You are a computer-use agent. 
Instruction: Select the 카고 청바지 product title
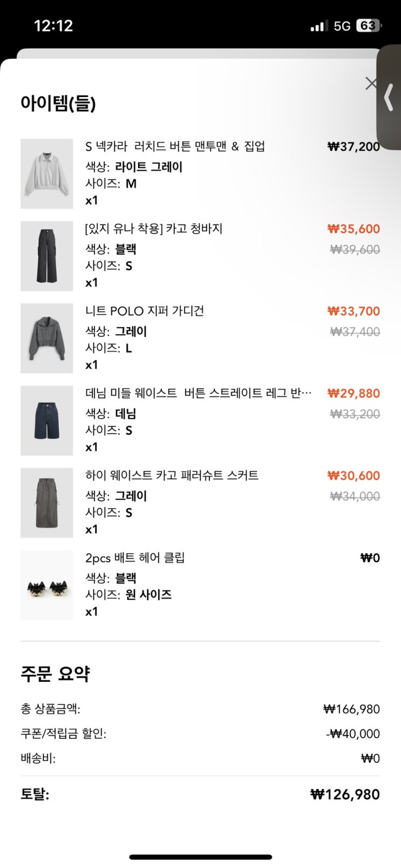coord(154,229)
